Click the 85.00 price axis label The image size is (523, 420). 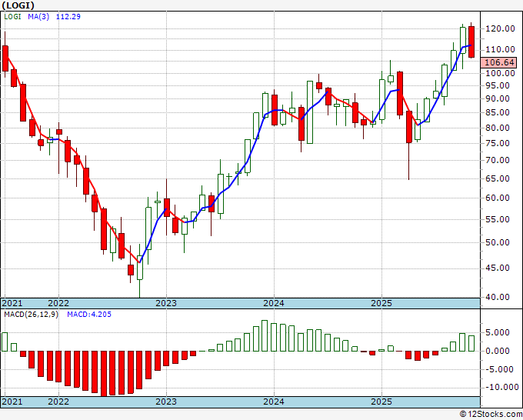point(498,112)
